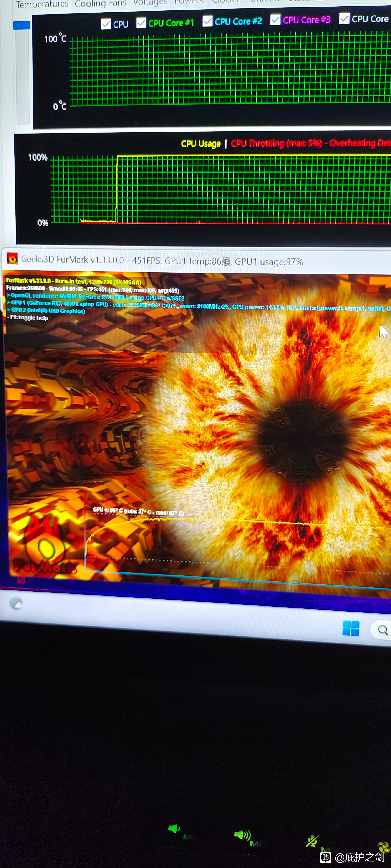Click the 'CPU Usage' yellow graph label
This screenshot has height=868, width=391.
[x=201, y=144]
